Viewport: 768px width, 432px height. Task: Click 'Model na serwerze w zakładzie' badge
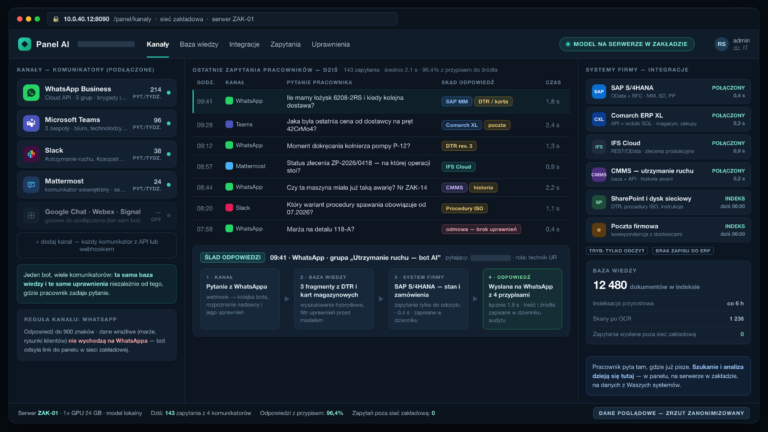click(627, 44)
